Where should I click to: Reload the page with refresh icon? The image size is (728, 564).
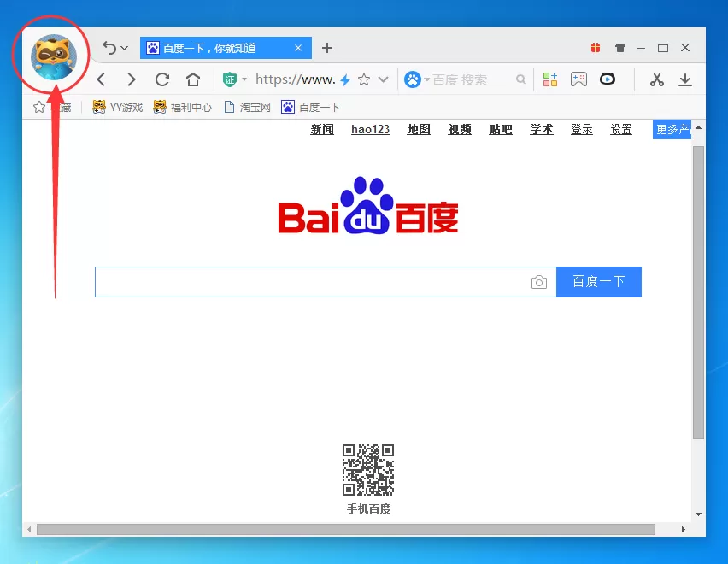[162, 79]
